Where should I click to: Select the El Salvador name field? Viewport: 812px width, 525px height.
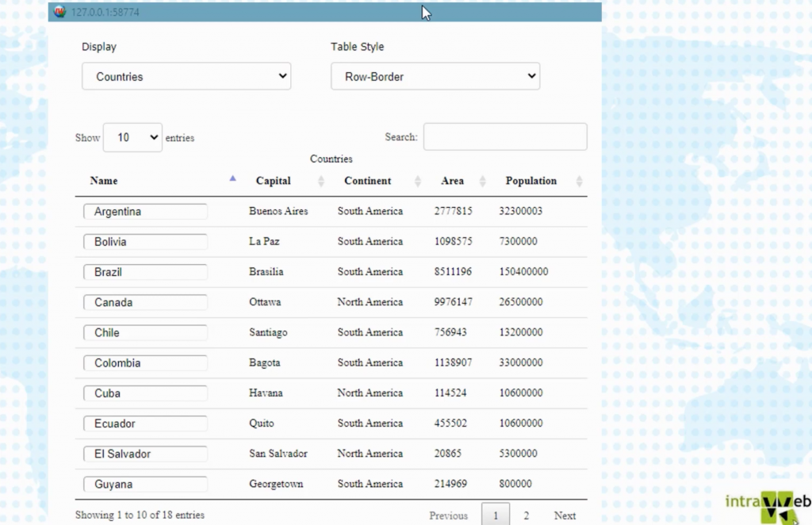pyautogui.click(x=145, y=454)
